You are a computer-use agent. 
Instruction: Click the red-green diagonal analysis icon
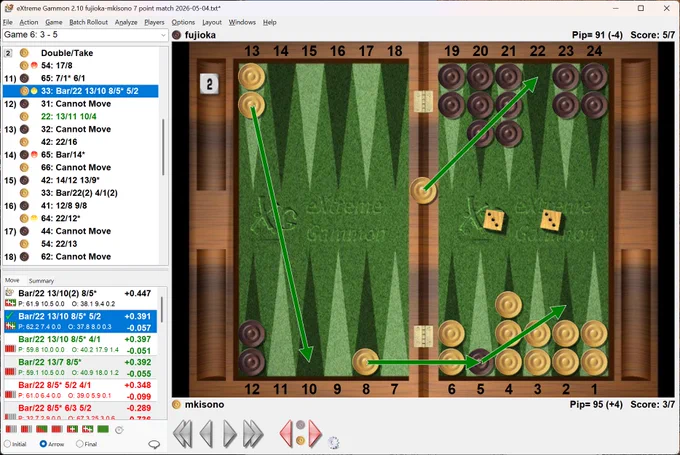pos(42,429)
